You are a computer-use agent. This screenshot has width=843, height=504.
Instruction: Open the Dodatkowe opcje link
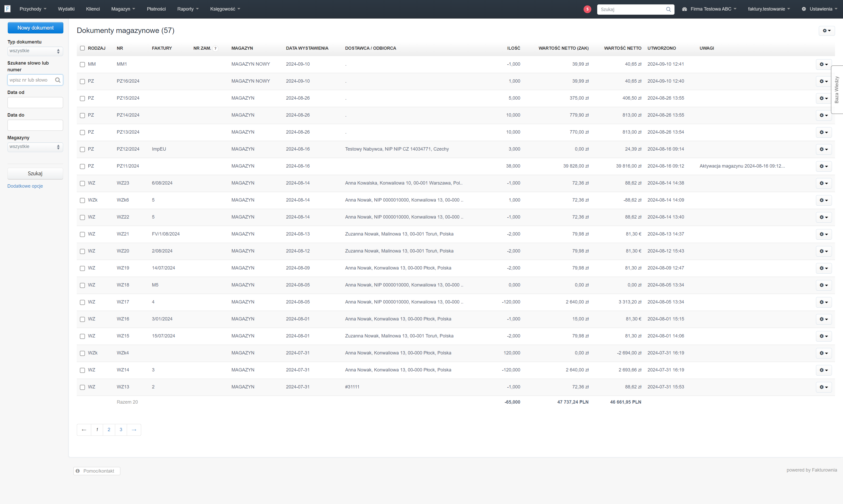(x=25, y=186)
